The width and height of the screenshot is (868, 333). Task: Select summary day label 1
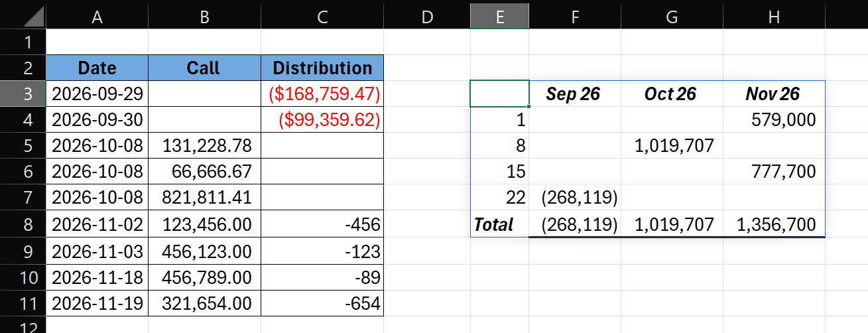point(500,119)
